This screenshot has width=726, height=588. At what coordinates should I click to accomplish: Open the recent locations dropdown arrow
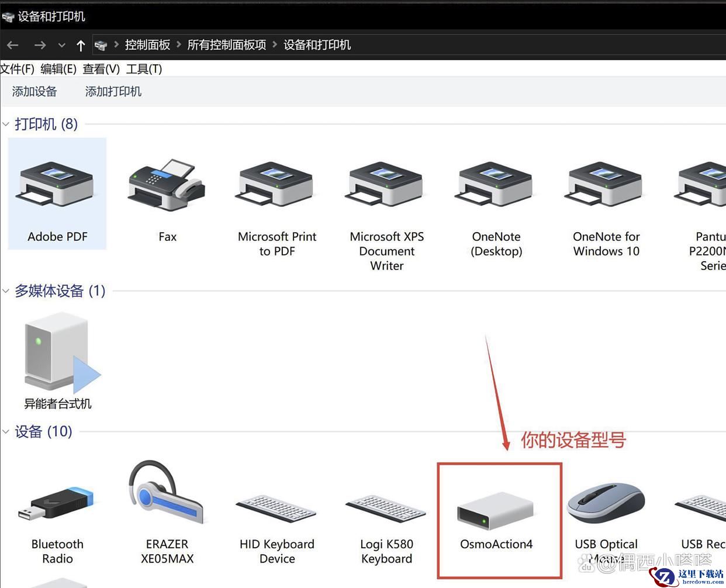pyautogui.click(x=61, y=45)
